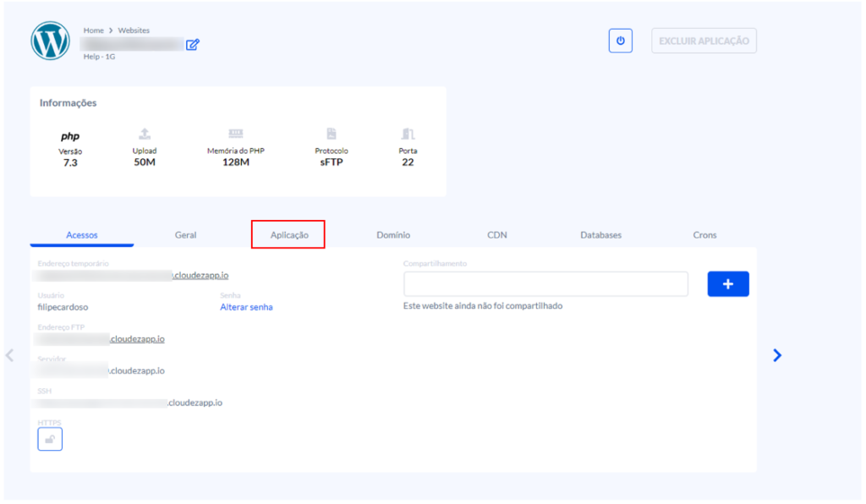Viewport: 866px width, 504px height.
Task: Select the Databases tab
Action: click(x=600, y=235)
